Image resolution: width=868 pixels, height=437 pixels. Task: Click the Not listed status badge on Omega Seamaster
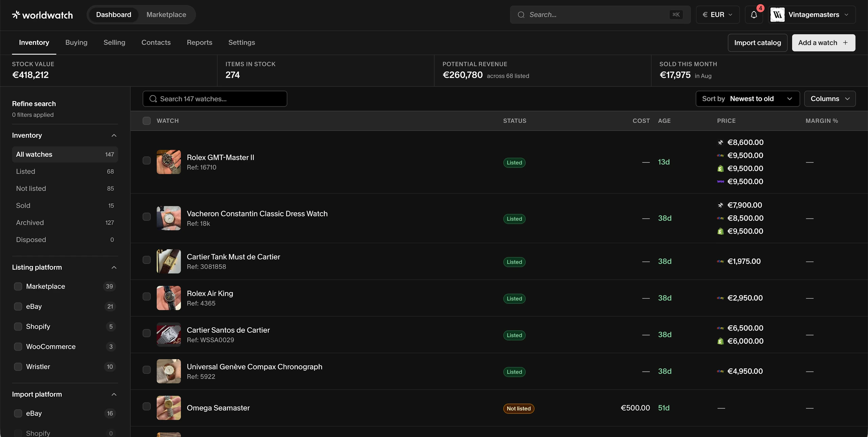(519, 409)
